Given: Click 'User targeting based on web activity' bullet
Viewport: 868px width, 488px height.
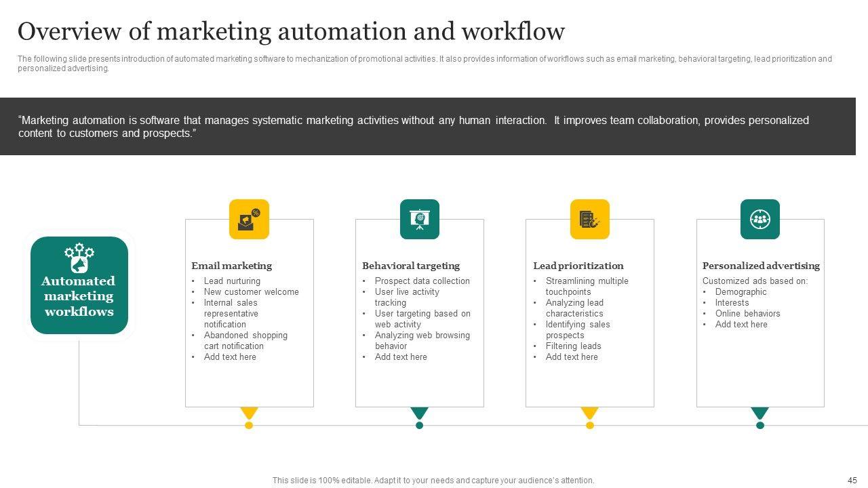Looking at the screenshot, I should (x=422, y=319).
